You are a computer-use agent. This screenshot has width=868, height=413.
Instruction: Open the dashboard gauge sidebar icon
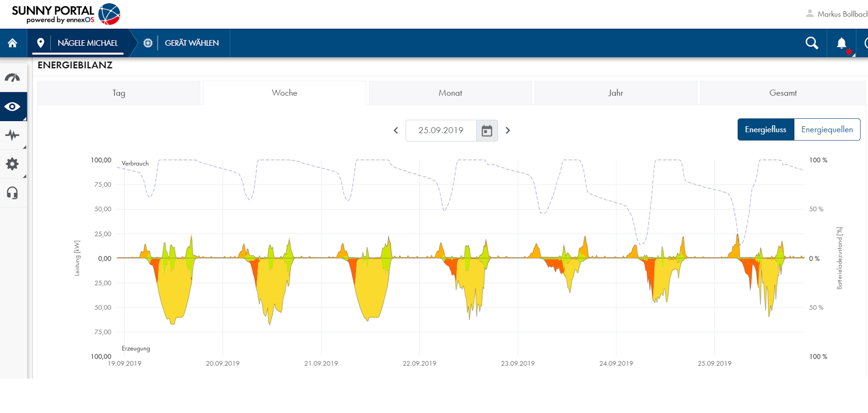13,77
